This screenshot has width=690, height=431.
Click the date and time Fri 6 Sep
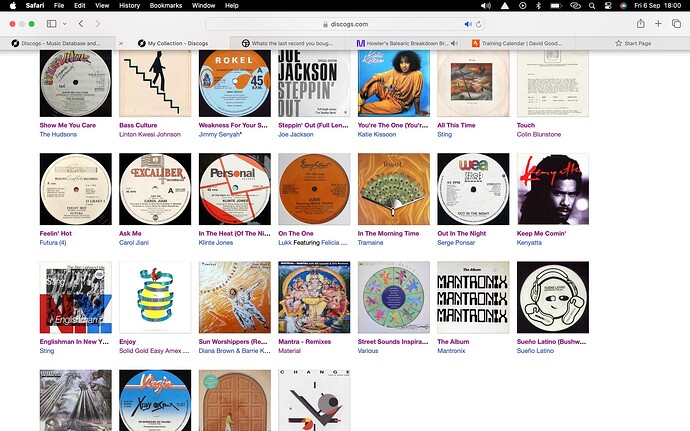click(x=657, y=6)
